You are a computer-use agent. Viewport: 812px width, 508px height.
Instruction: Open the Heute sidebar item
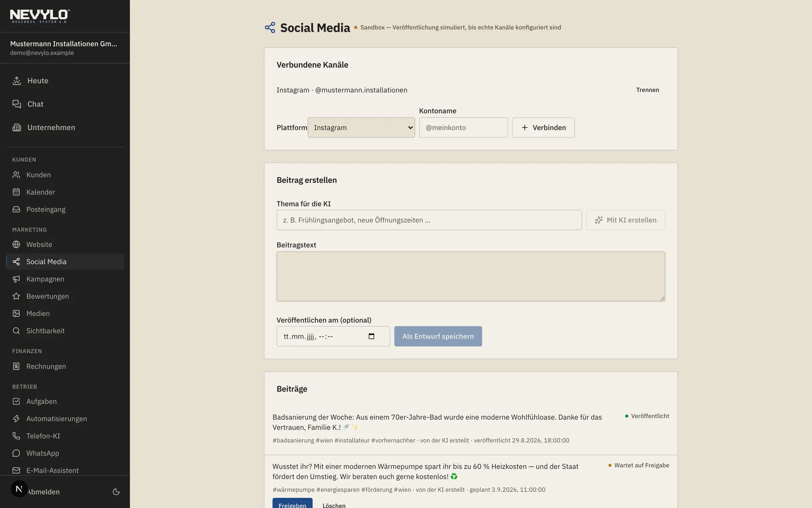65,81
